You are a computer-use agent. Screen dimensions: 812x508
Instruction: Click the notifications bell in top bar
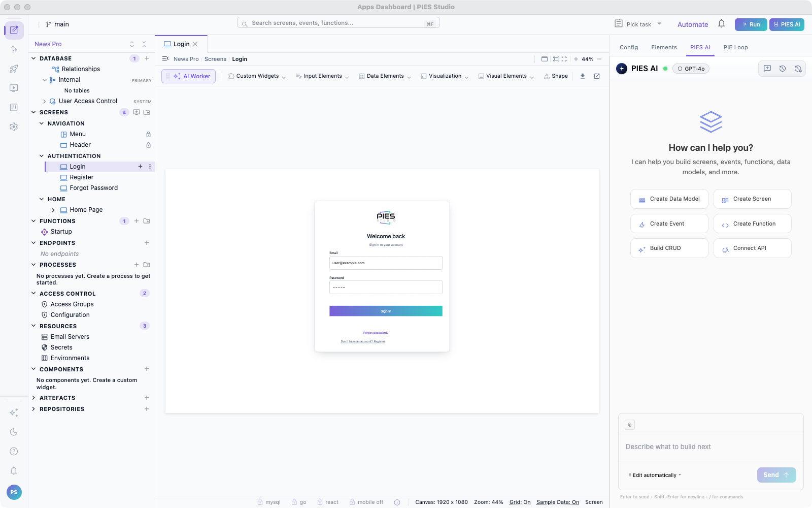(x=722, y=24)
